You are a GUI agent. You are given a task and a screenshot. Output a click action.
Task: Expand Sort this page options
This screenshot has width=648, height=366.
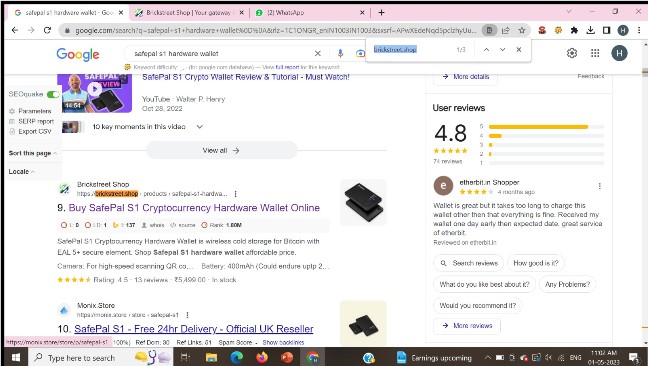tap(33, 153)
